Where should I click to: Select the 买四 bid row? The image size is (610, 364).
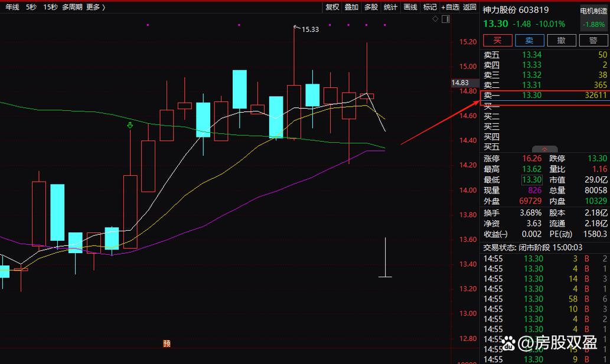(x=544, y=137)
